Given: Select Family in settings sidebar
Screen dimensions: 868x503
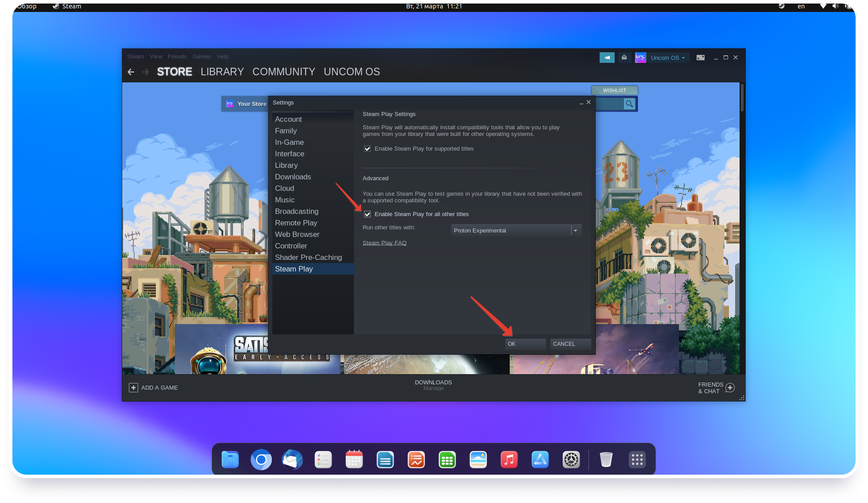Looking at the screenshot, I should [313, 131].
